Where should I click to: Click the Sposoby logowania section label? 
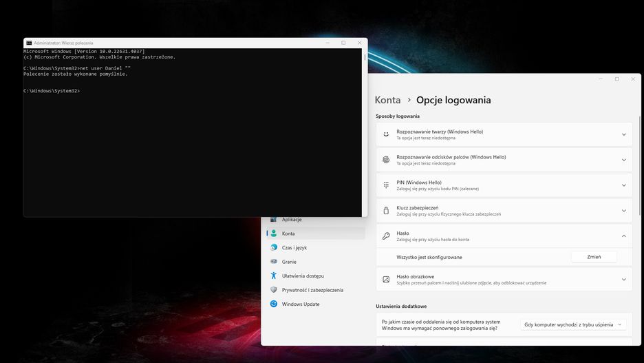tap(398, 116)
